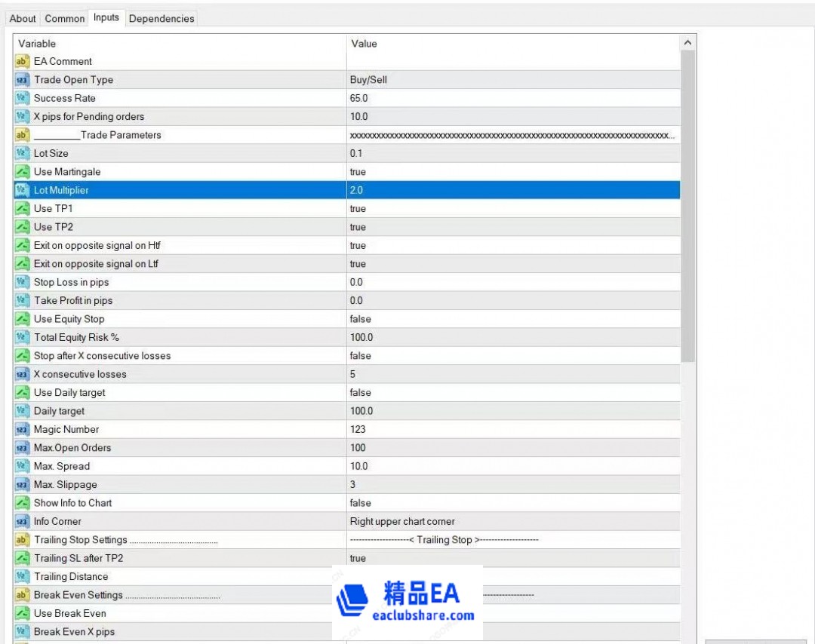Click the boolean icon beside Use Martingale
This screenshot has width=815, height=644.
pos(22,172)
